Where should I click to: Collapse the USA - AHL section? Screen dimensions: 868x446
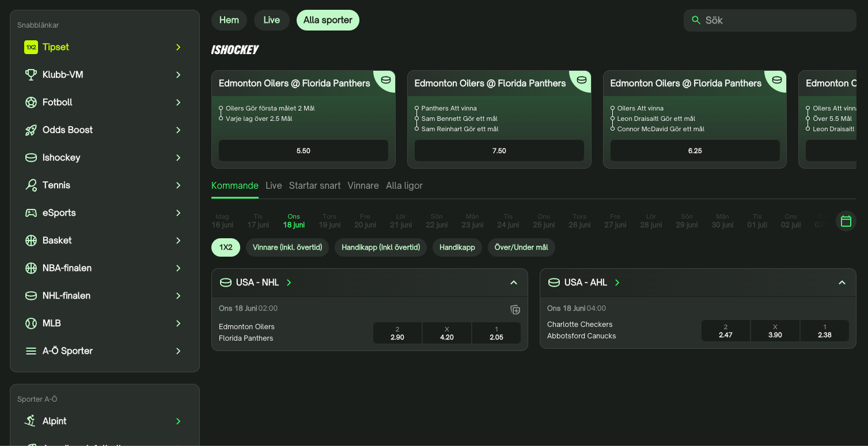(842, 283)
